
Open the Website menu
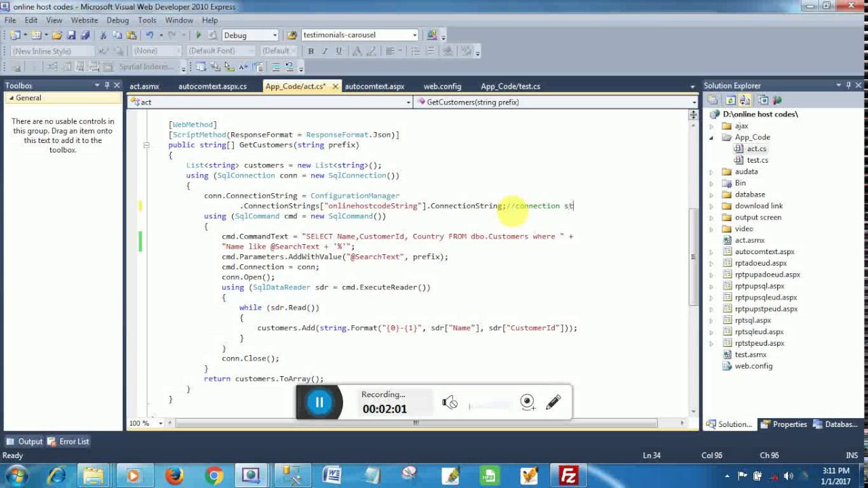click(x=84, y=20)
